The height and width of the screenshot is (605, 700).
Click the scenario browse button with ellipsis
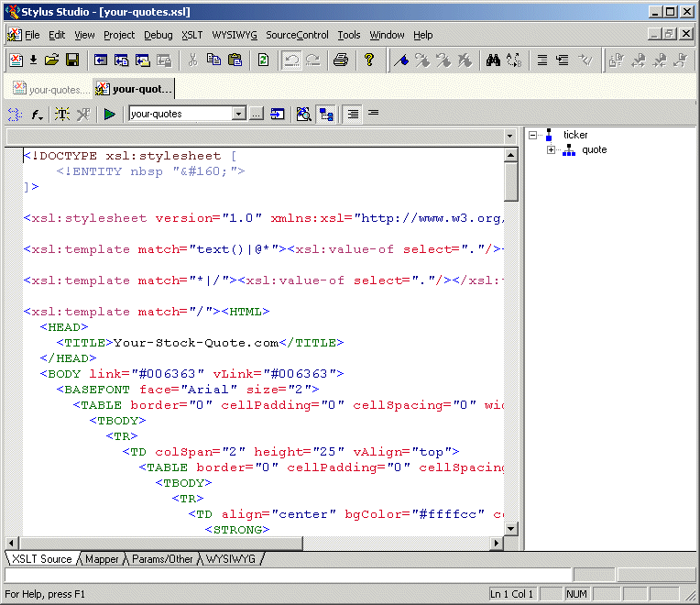tap(257, 115)
